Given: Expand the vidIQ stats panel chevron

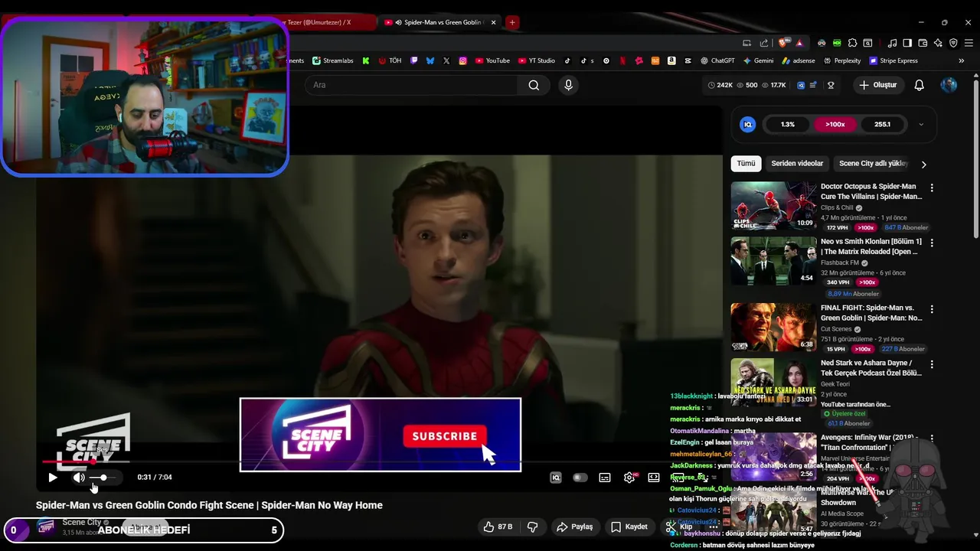Looking at the screenshot, I should (921, 125).
